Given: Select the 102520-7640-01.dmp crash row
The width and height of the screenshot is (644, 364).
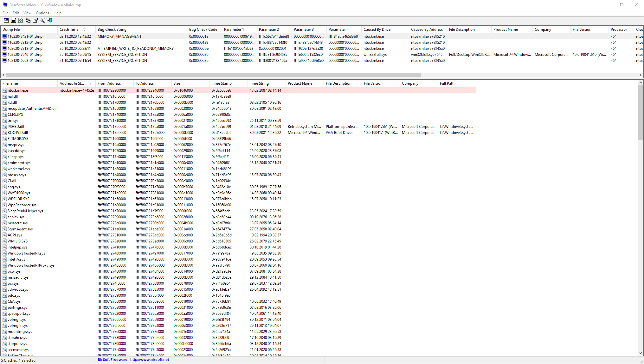Looking at the screenshot, I should pos(25,55).
